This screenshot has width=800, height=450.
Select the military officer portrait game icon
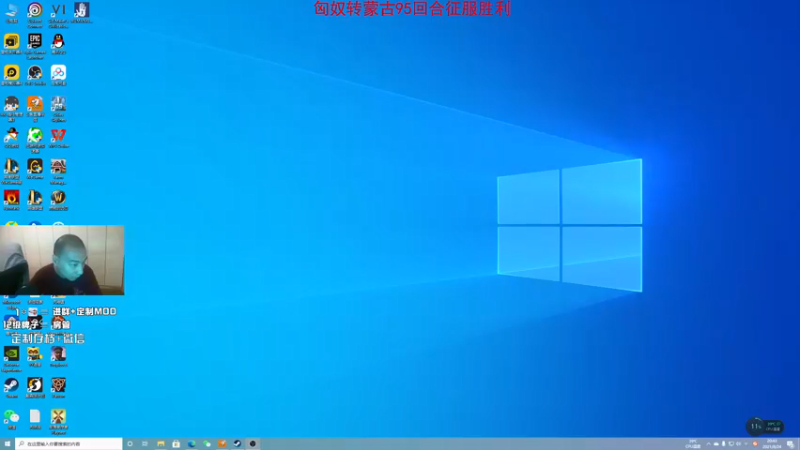point(58,356)
